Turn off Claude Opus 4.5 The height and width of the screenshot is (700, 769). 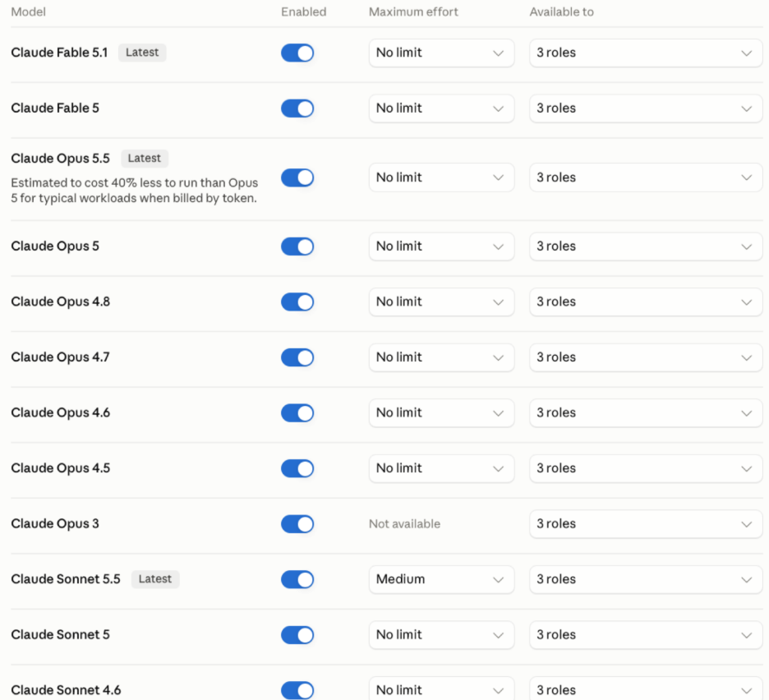(x=297, y=468)
